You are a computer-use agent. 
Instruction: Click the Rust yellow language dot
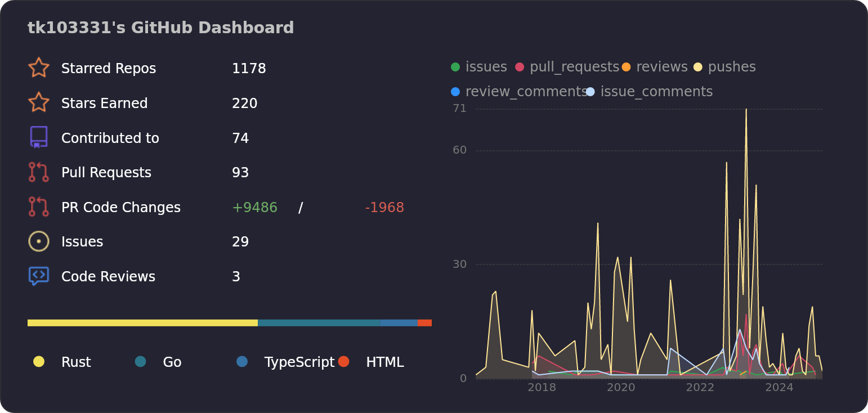(x=39, y=362)
